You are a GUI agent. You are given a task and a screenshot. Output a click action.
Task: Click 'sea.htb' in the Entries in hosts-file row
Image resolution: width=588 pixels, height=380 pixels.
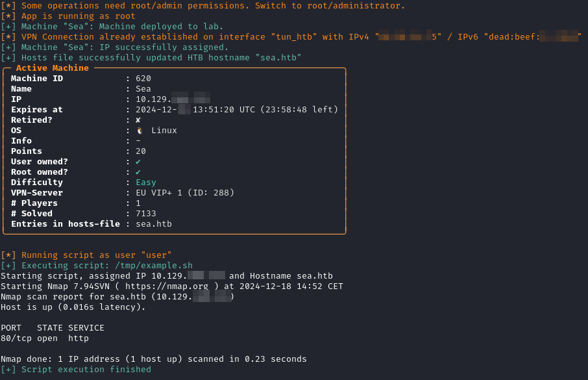154,224
